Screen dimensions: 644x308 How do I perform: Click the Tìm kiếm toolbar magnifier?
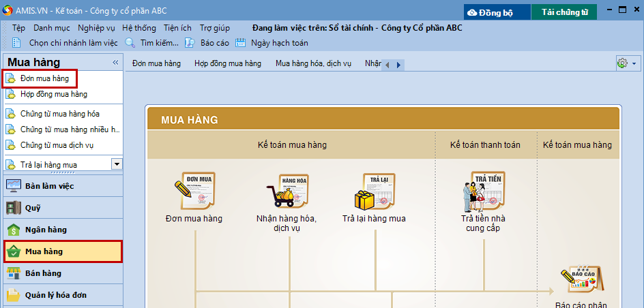tap(130, 43)
